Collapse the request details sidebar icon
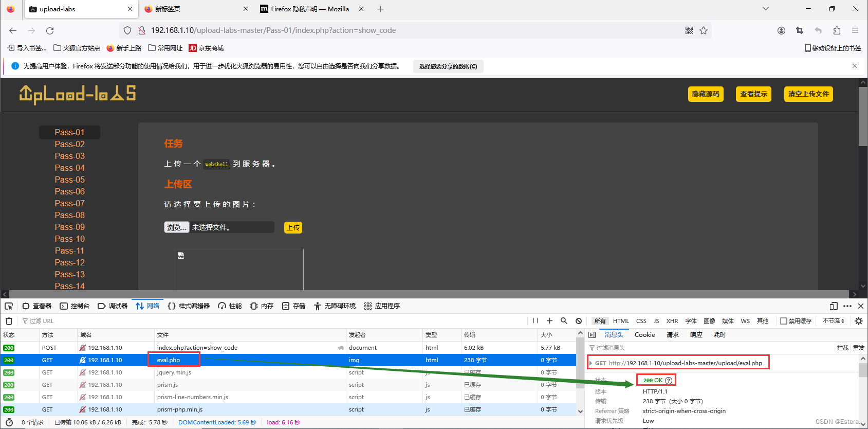The image size is (868, 429). (592, 335)
